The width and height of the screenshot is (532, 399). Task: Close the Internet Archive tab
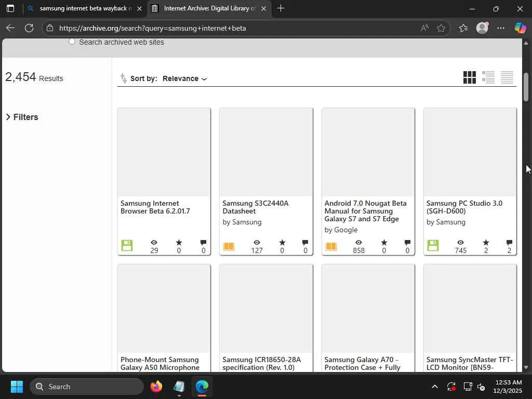(x=263, y=8)
